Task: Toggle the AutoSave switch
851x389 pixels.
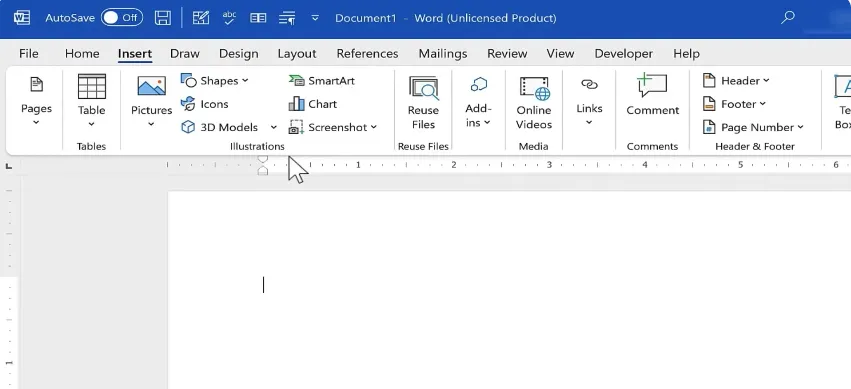Action: click(122, 18)
